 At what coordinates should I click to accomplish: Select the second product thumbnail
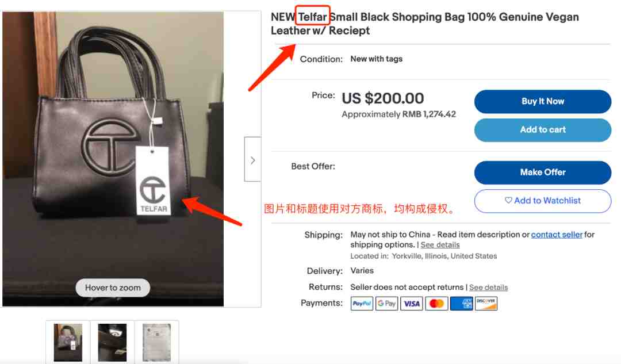(x=113, y=342)
